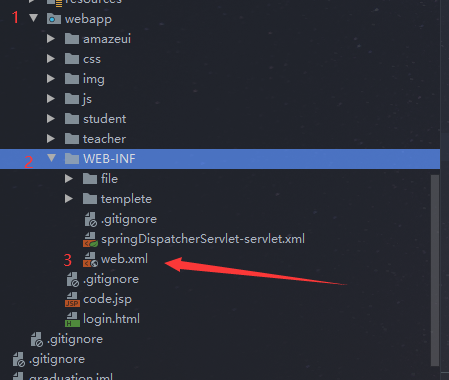Image resolution: width=449 pixels, height=380 pixels.
Task: Select the file folder name
Action: pos(109,179)
